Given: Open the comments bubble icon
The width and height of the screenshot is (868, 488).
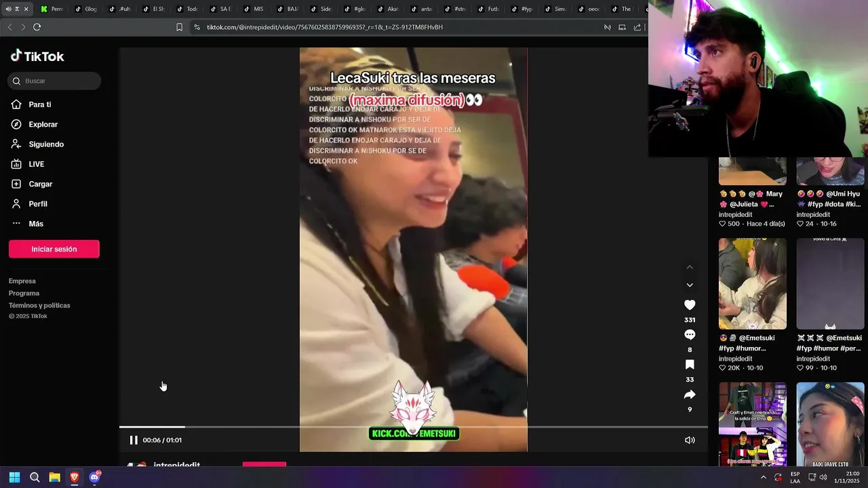Looking at the screenshot, I should coord(690,335).
